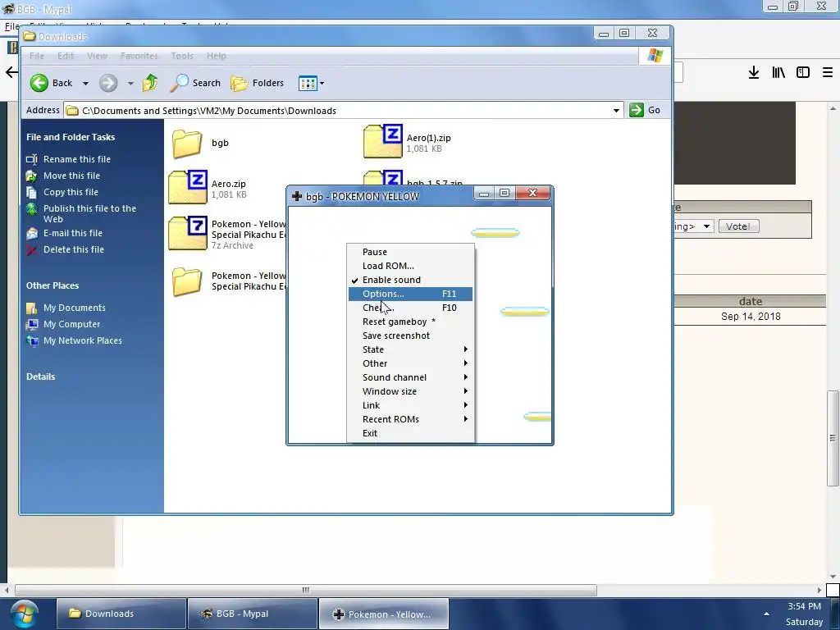840x630 pixels.
Task: Open the Tools menu in Explorer
Action: (x=182, y=56)
